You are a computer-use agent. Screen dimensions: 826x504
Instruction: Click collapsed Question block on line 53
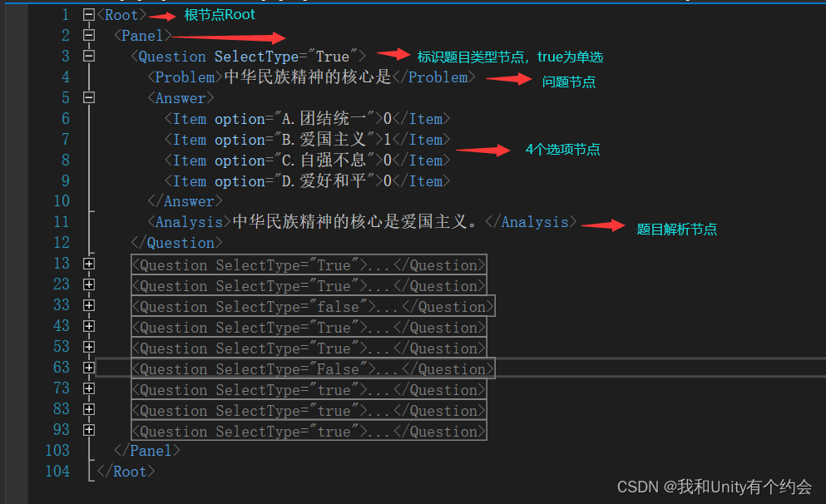309,348
